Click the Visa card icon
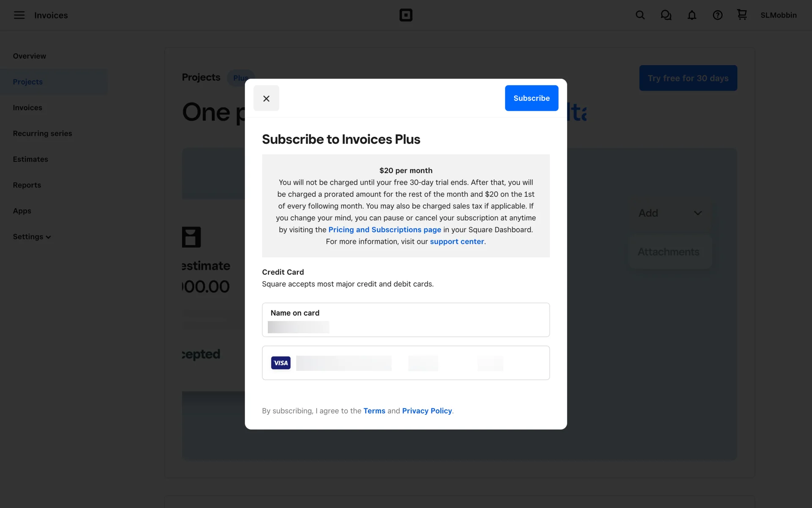Screen dimensions: 812x508 [281, 363]
